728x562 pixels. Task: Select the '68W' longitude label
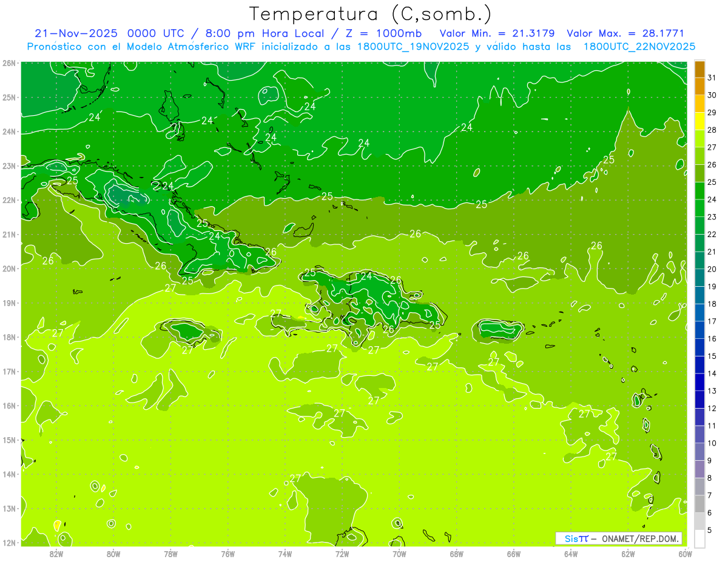(x=456, y=554)
